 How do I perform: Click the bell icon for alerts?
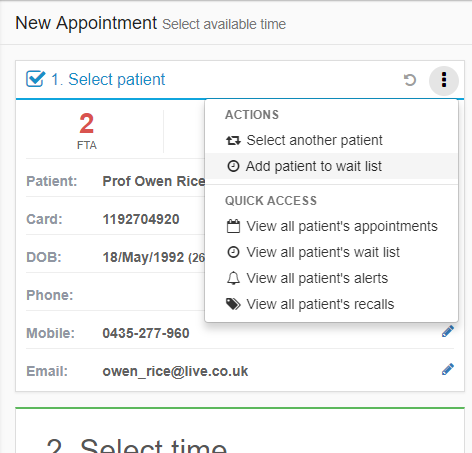233,278
